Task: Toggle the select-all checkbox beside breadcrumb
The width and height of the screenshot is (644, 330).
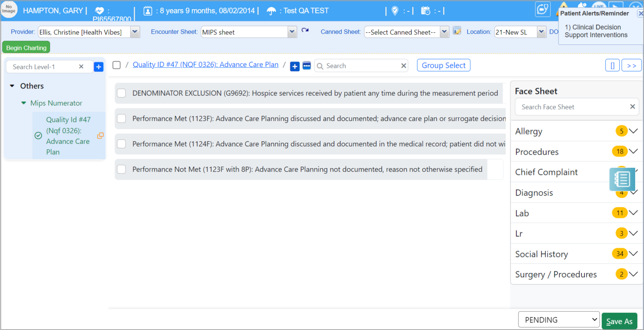Action: point(117,65)
